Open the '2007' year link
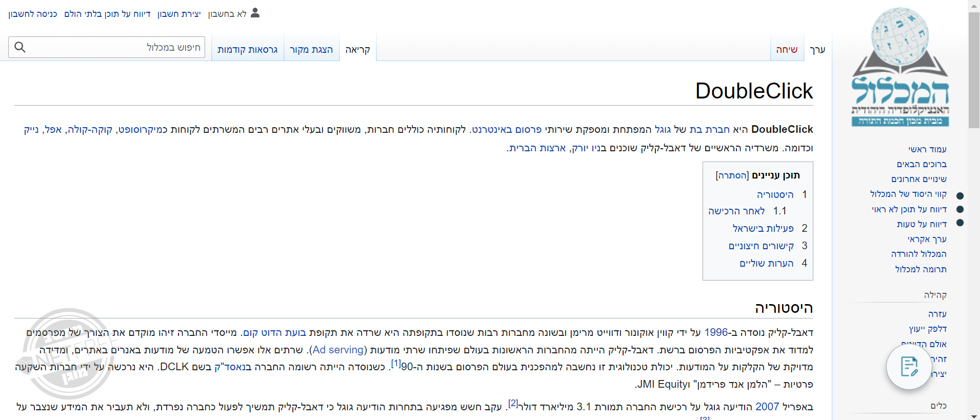Viewport: 980px width, 420px height. 767,407
